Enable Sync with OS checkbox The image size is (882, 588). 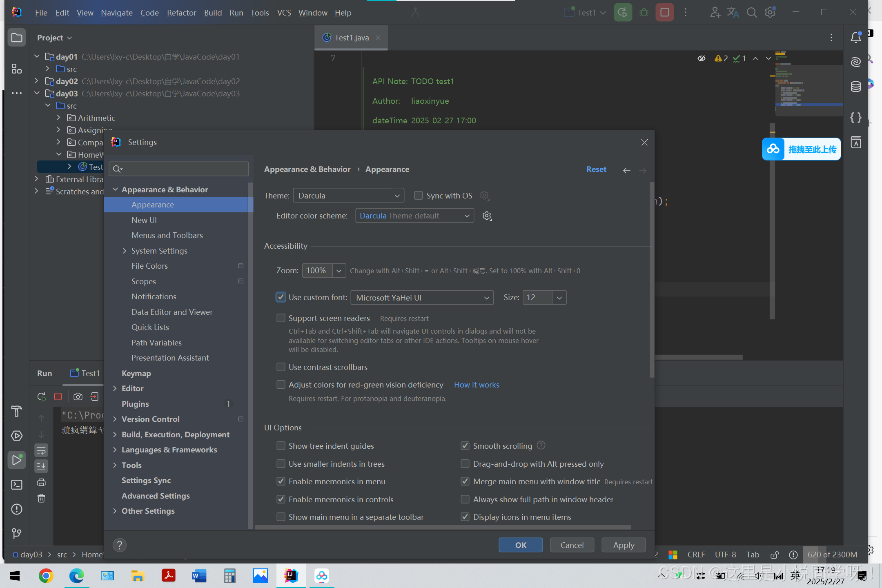tap(418, 196)
